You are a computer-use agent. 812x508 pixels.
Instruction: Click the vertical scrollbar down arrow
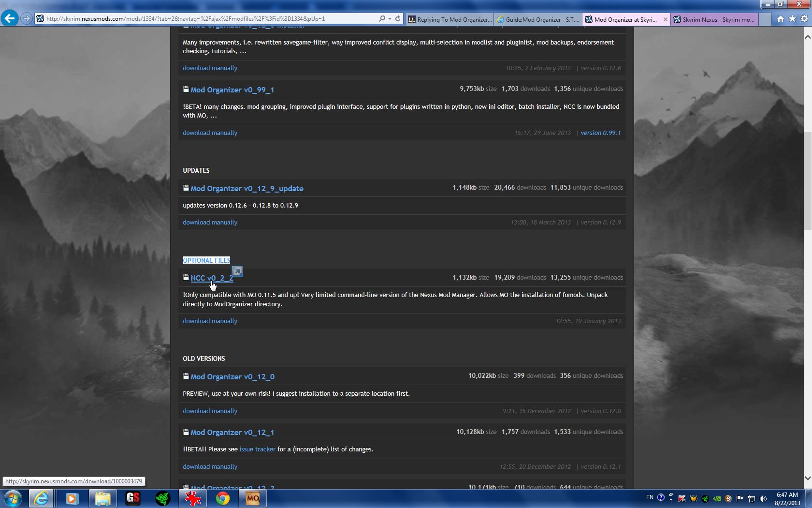tap(807, 478)
